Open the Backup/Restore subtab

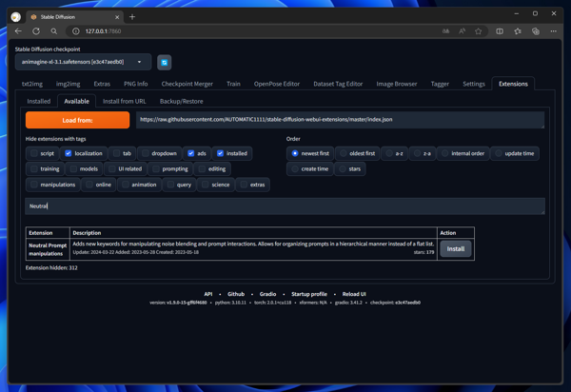pyautogui.click(x=182, y=101)
